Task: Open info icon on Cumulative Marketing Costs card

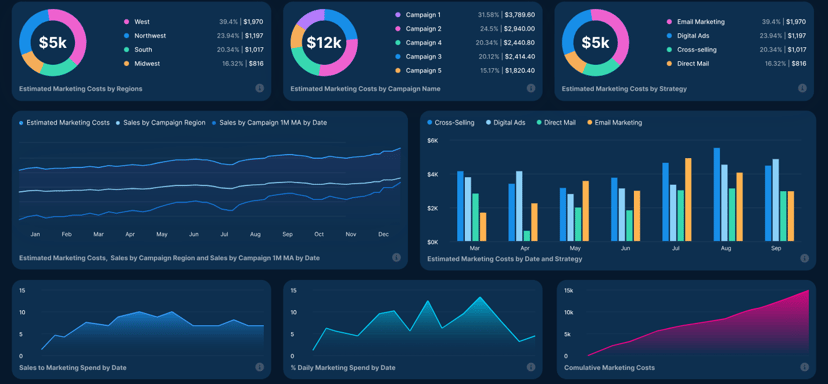Action: pos(804,367)
